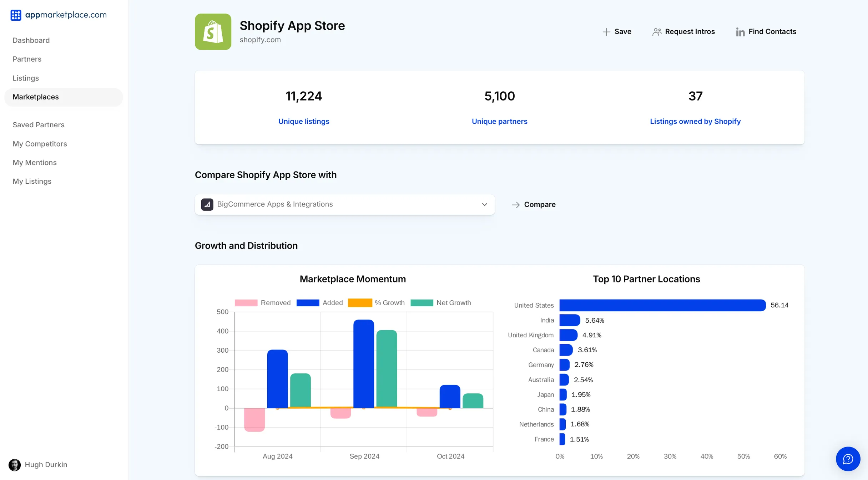Viewport: 868px width, 480px height.
Task: Click the India location bar
Action: pos(570,320)
